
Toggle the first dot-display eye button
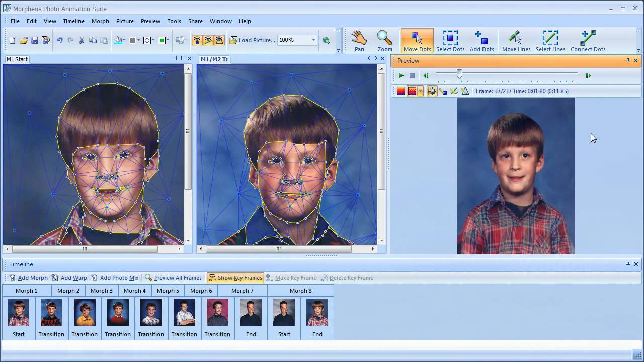tap(197, 40)
